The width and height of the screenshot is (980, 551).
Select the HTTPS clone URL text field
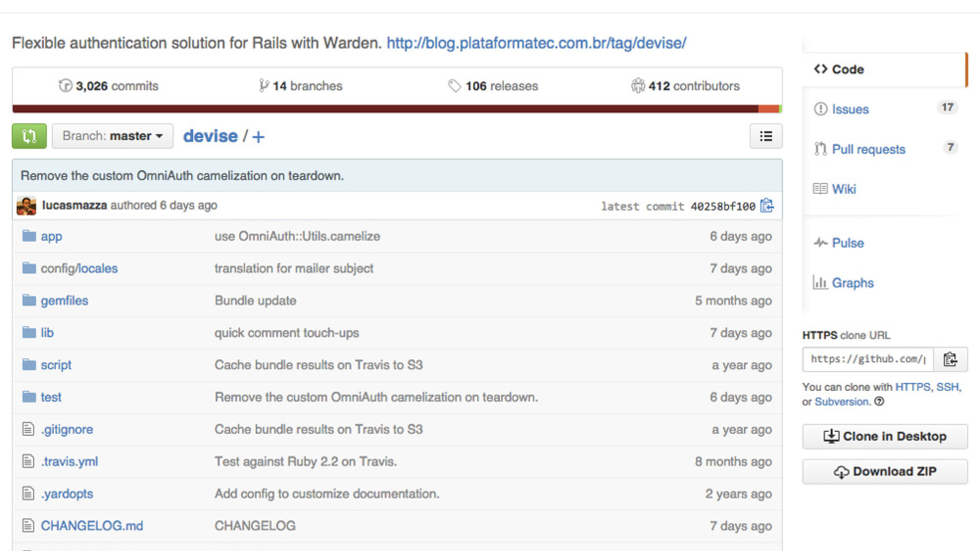(868, 359)
